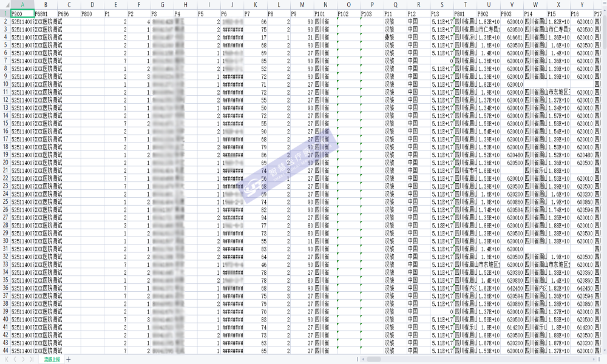Image resolution: width=607 pixels, height=364 pixels.
Task: Click the first sheet navigation arrow
Action: coord(7,359)
